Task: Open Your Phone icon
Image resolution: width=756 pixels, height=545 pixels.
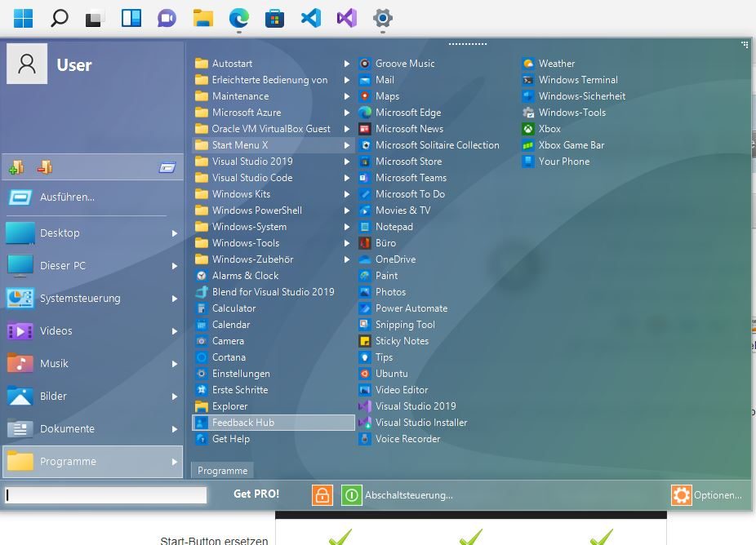Action: [528, 162]
